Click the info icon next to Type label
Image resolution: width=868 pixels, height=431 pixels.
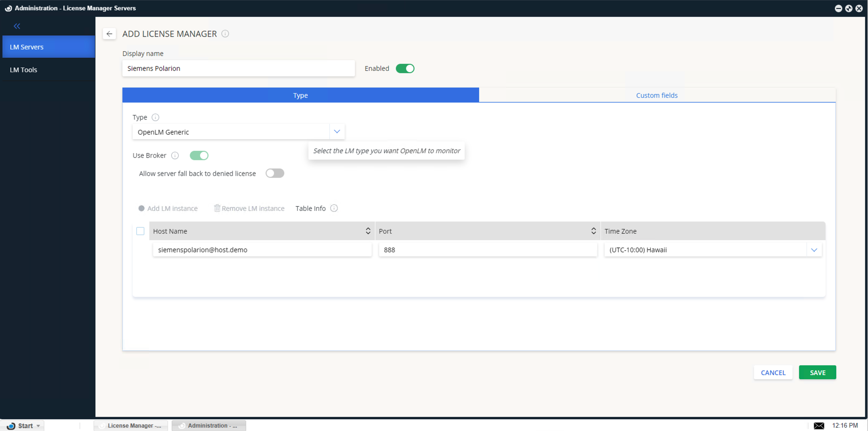click(x=155, y=117)
